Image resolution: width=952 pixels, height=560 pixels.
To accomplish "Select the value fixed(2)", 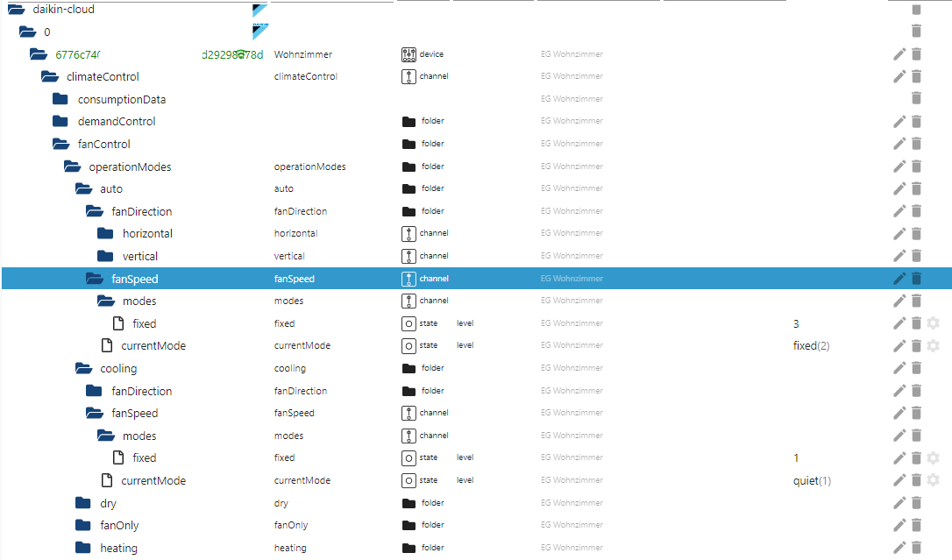I will click(x=811, y=346).
